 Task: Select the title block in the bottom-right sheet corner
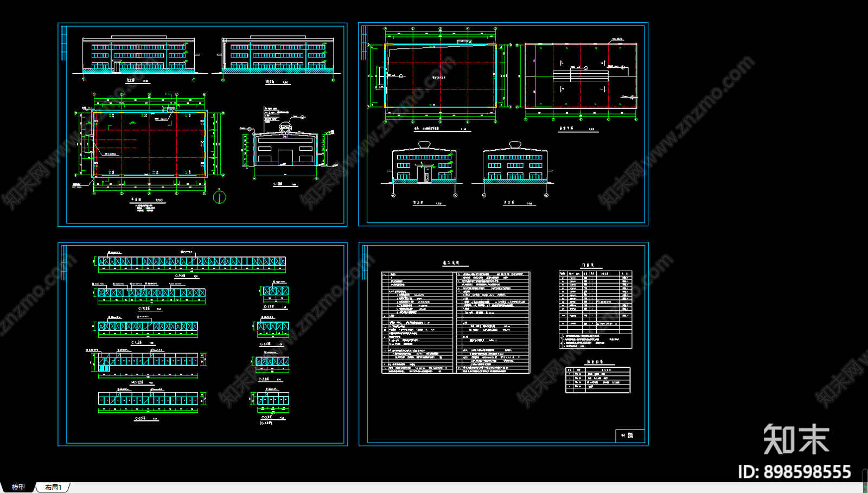[x=630, y=436]
